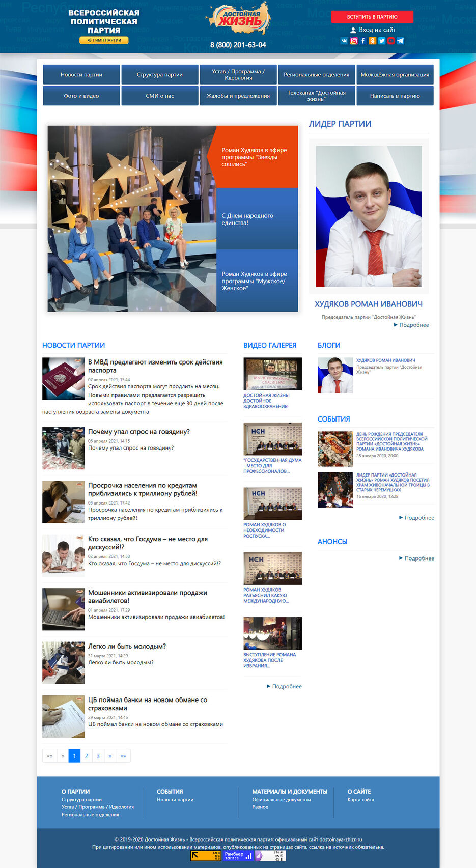Open Мошенники активизировали продажи авиабилетов headline

(x=148, y=597)
